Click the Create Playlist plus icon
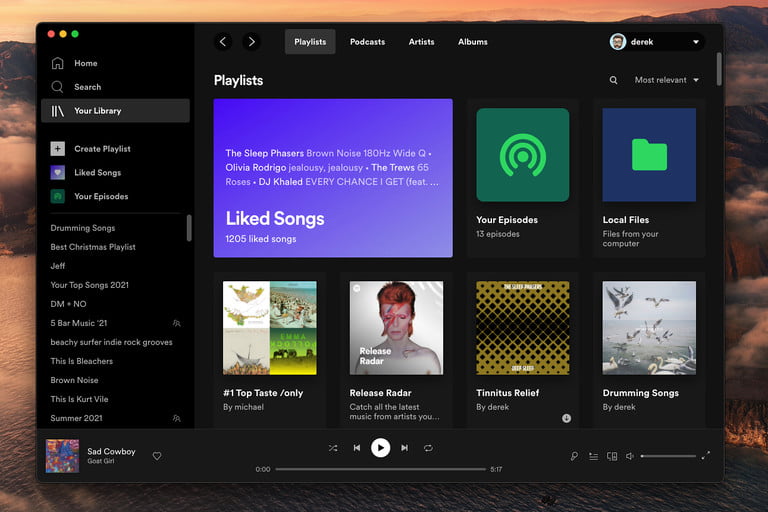 57,148
